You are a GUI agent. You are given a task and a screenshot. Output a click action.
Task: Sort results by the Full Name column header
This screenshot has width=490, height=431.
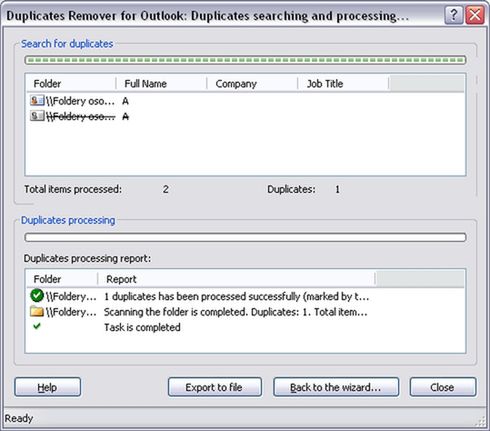coord(161,84)
